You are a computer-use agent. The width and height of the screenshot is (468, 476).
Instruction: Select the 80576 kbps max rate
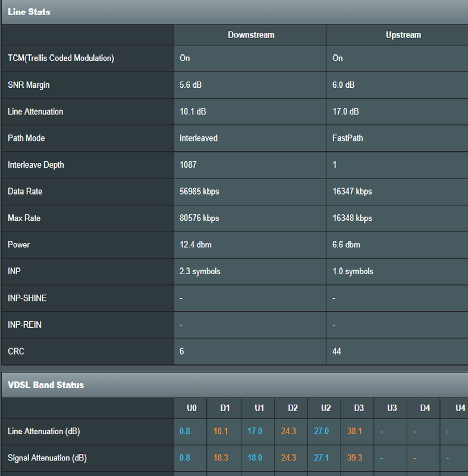point(199,218)
